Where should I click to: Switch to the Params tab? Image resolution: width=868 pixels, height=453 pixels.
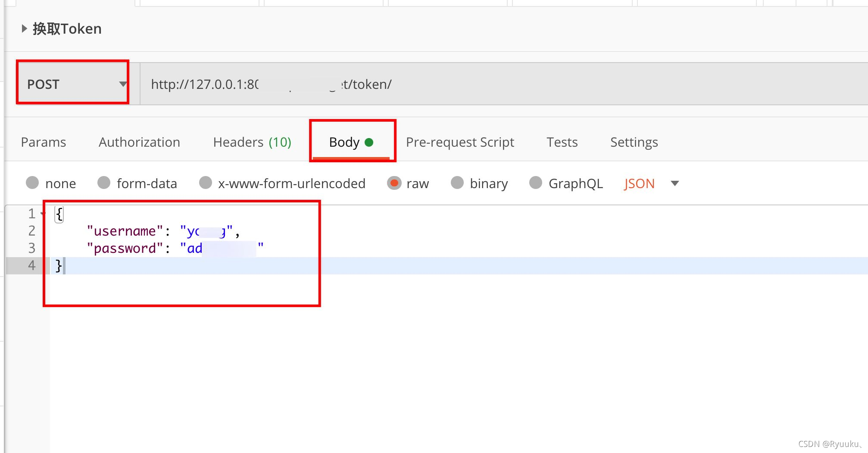(44, 142)
